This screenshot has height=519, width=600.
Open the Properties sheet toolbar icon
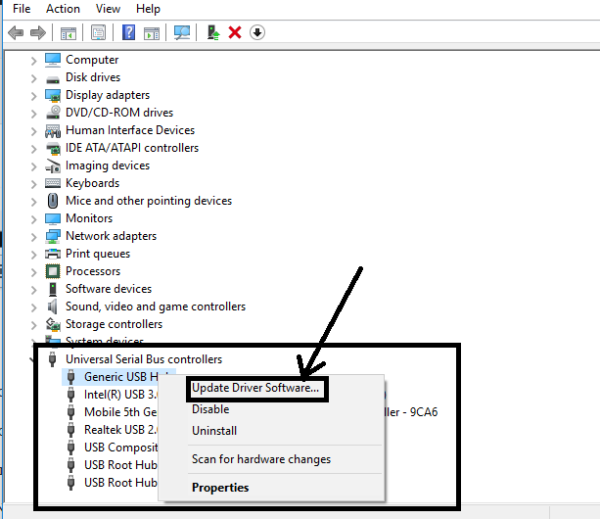pos(98,33)
